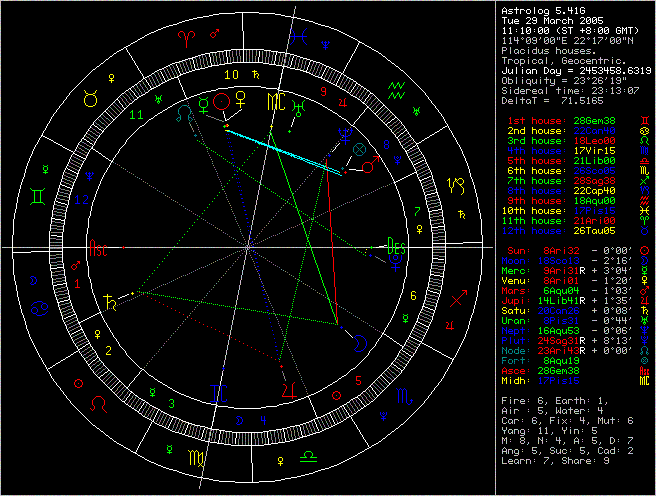Viewport: 656px width, 496px height.
Task: Click the red Sun glyph in the chart
Action: pos(223,101)
